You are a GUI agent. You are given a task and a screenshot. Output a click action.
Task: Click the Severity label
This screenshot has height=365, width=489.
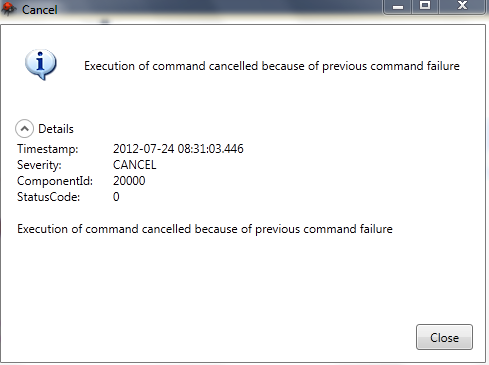coord(39,165)
